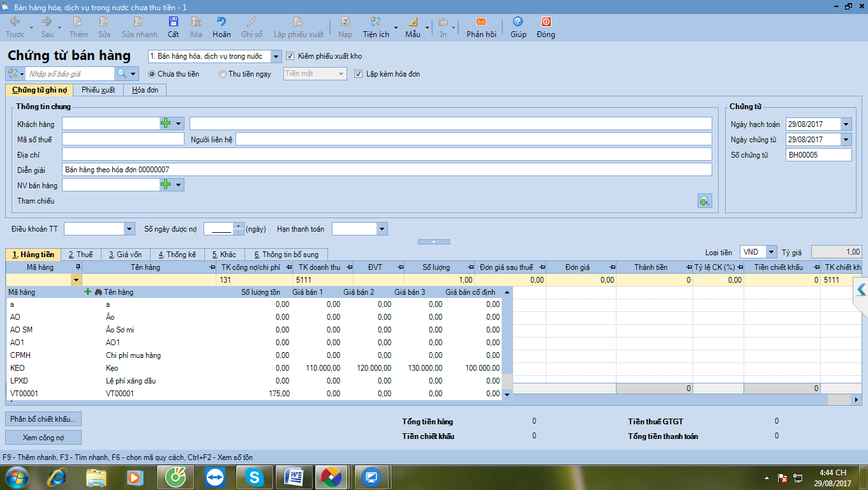Select the CPMH Chi phí mua hàng row
The height and width of the screenshot is (490, 868).
[255, 355]
